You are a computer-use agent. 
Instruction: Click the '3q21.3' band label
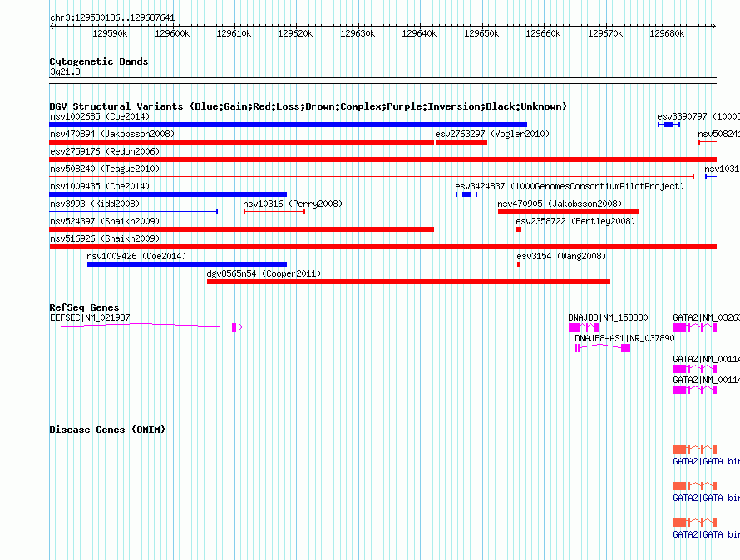(x=65, y=71)
